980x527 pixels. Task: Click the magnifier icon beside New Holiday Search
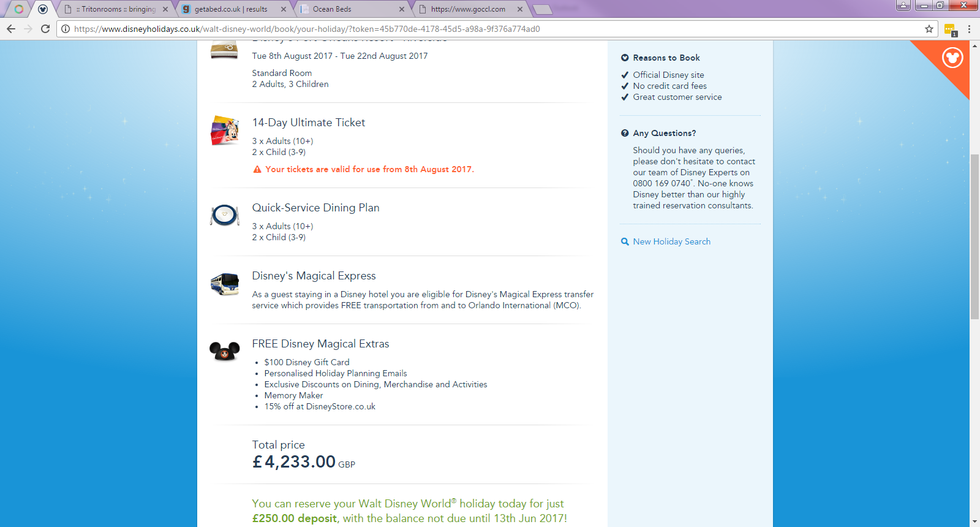(x=625, y=241)
